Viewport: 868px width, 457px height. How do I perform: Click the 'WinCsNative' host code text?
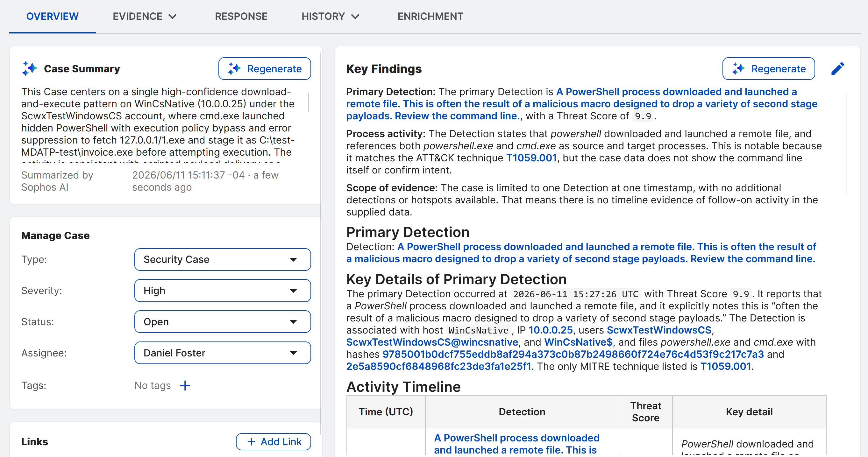pyautogui.click(x=478, y=330)
